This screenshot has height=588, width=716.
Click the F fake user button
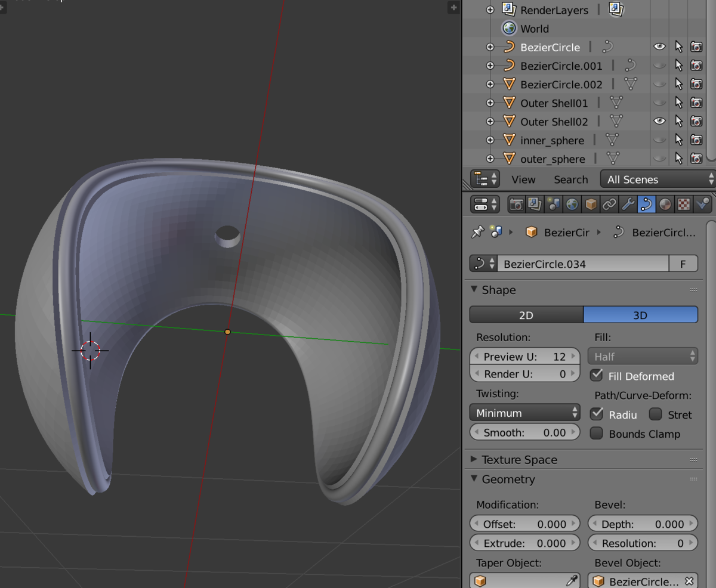pyautogui.click(x=683, y=264)
